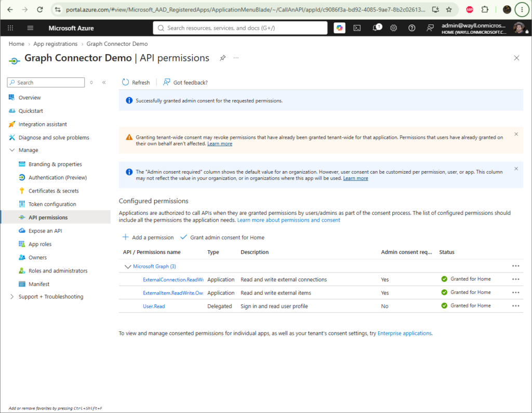This screenshot has width=532, height=413.
Task: Click Got feedback? button
Action: tap(185, 82)
